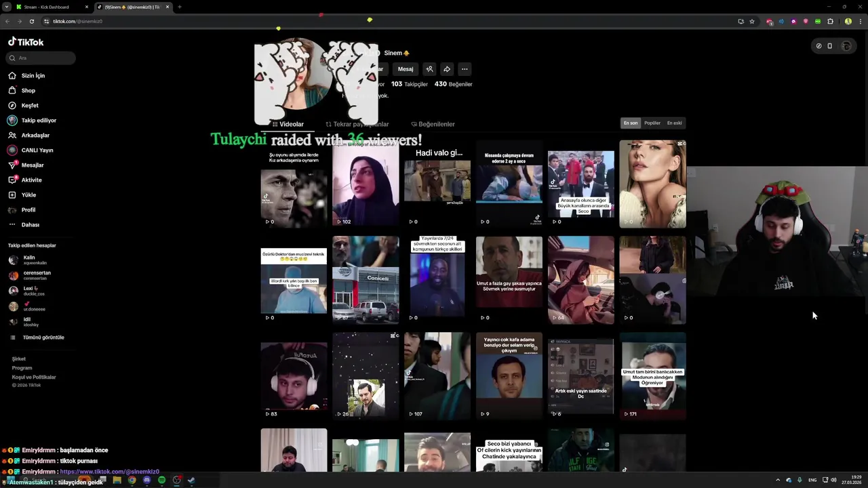Open Program footer link

pos(22,368)
